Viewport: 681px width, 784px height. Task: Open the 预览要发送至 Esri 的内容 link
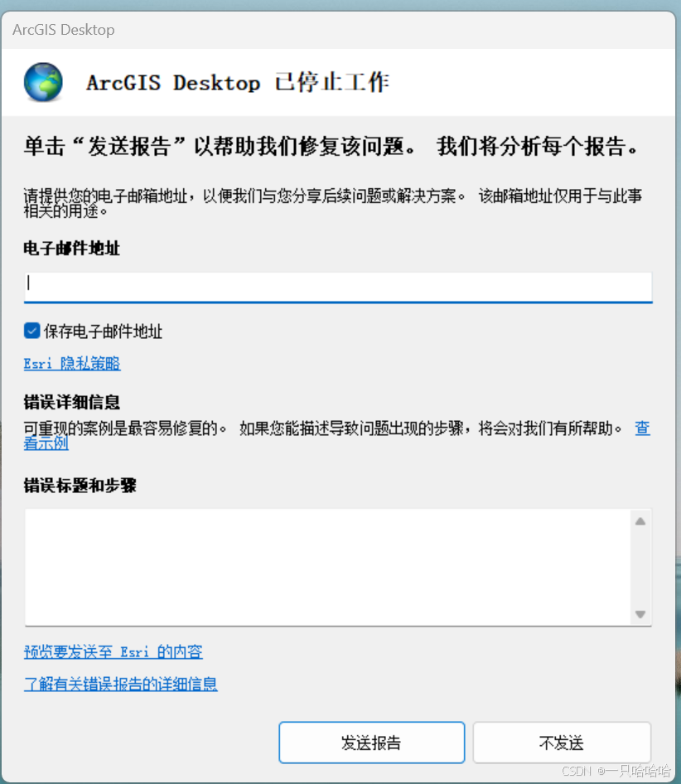(113, 652)
